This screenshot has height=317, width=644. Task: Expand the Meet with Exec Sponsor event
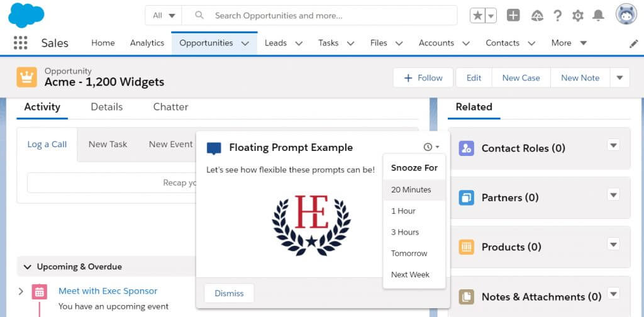[21, 292]
